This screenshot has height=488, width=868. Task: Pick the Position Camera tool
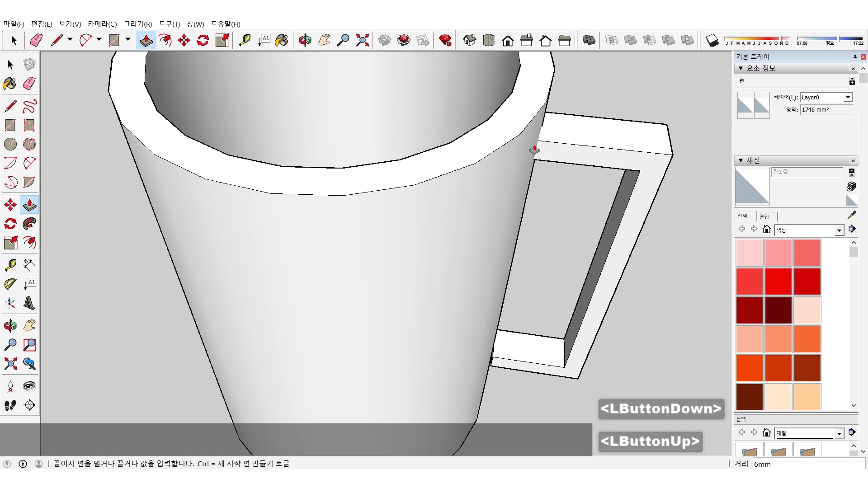(10, 386)
